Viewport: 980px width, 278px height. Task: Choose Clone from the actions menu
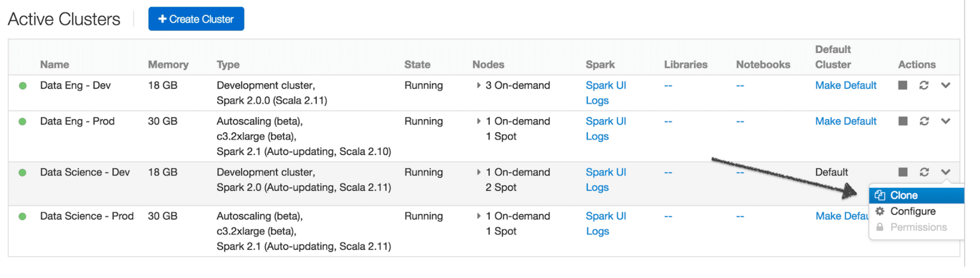[x=904, y=195]
